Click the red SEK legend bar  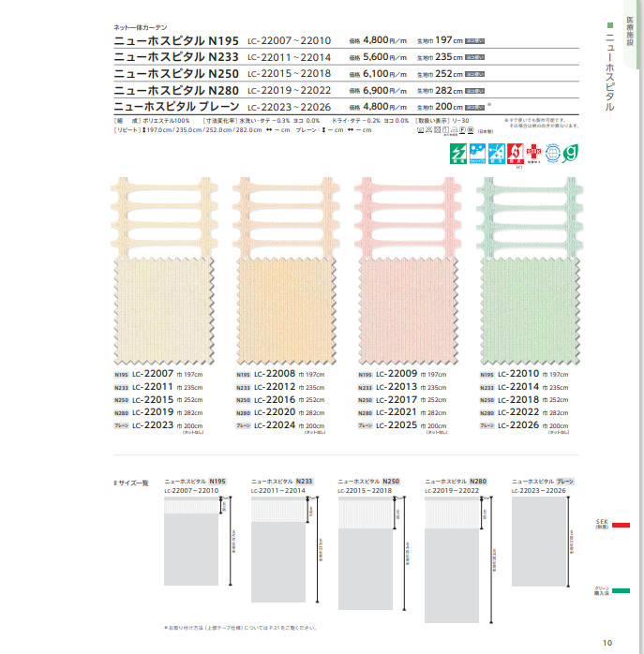click(621, 526)
